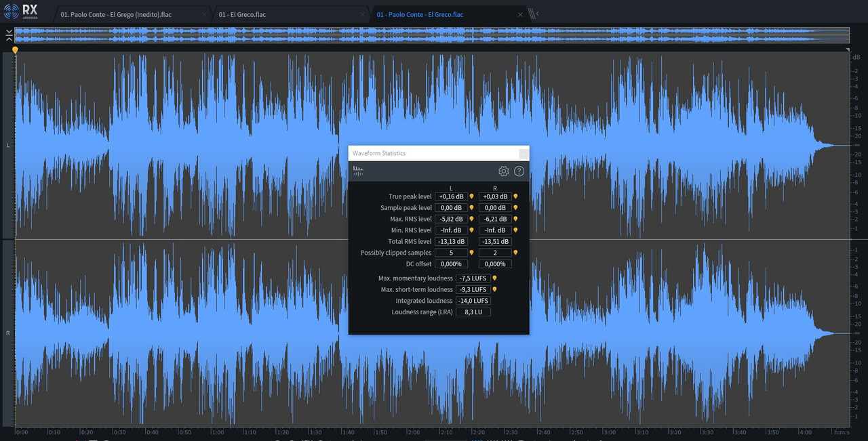Jump to right channel clipped samples marker
Image resolution: width=868 pixels, height=441 pixels.
click(x=515, y=253)
